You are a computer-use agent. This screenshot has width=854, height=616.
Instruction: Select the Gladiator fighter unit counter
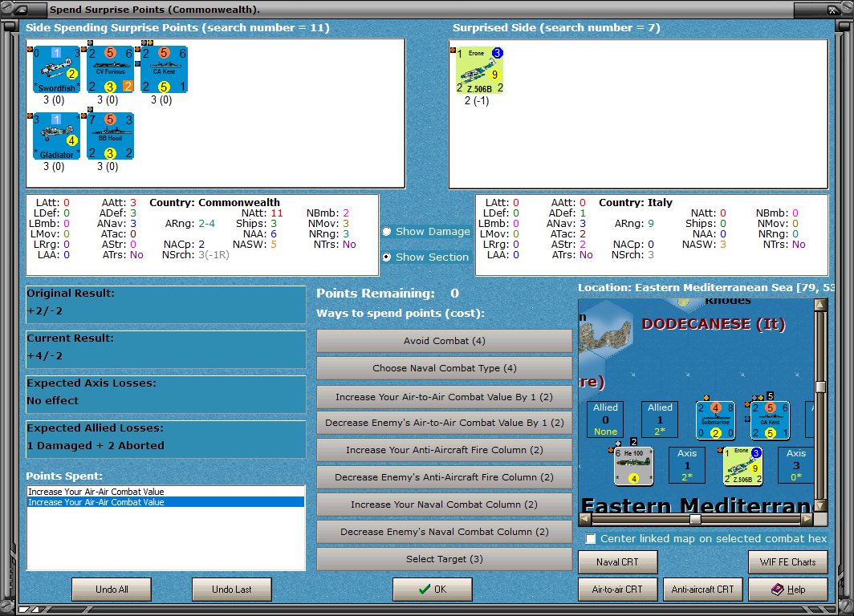click(x=57, y=136)
